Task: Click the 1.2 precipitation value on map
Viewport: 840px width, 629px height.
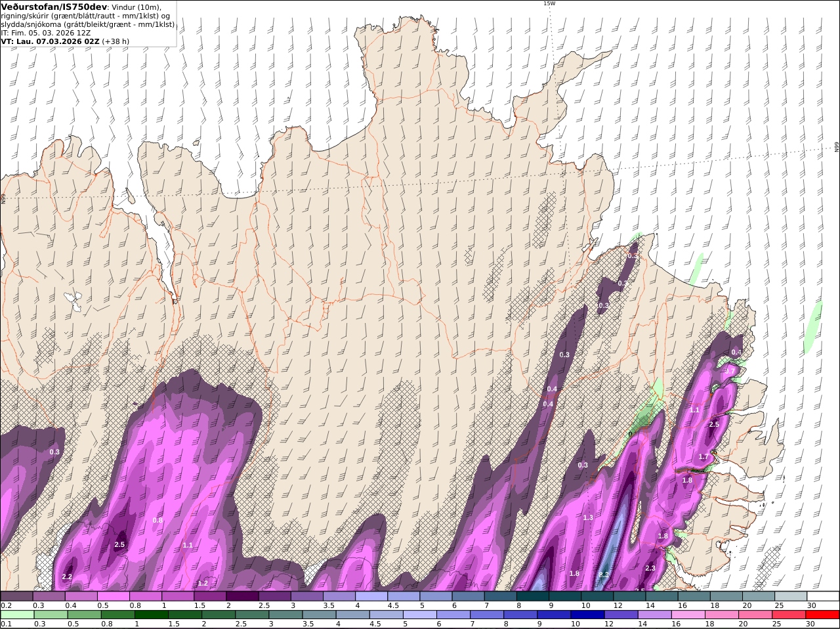Action: coord(203,583)
